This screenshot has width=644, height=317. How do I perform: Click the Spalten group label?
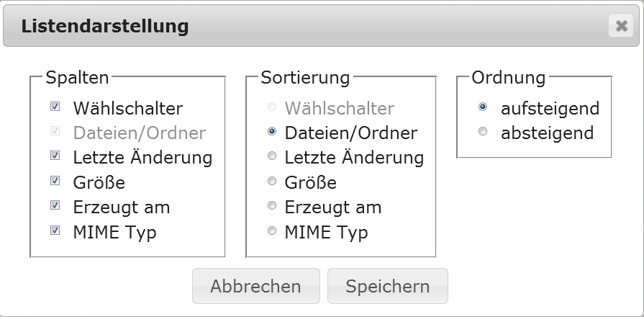coord(77,77)
